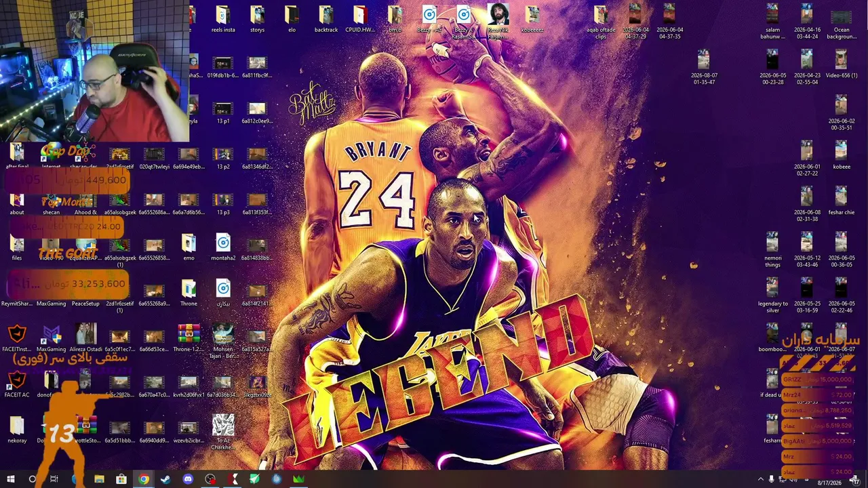
Task: Select the 'Video-656 (1)' file
Action: (842, 65)
